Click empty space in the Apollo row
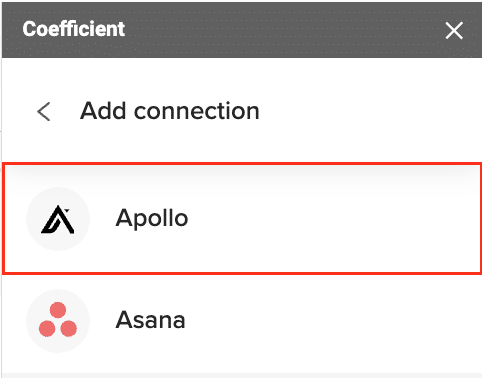482x378 pixels. pyautogui.click(x=333, y=219)
